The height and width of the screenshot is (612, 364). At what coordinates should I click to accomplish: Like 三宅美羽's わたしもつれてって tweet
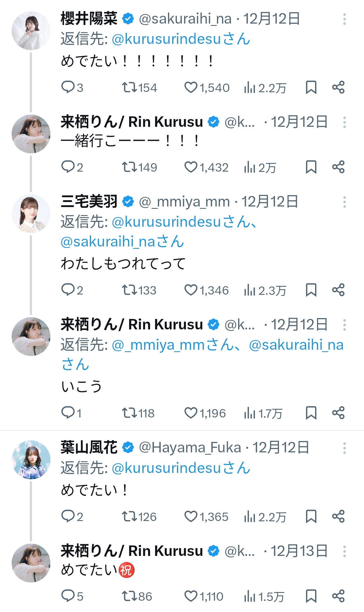(191, 290)
